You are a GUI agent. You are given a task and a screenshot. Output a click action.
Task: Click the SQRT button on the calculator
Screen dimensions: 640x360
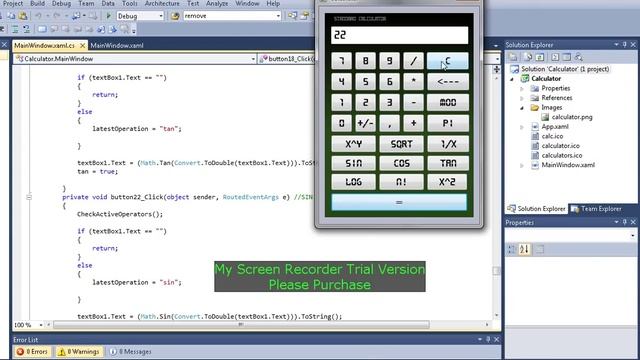click(401, 144)
